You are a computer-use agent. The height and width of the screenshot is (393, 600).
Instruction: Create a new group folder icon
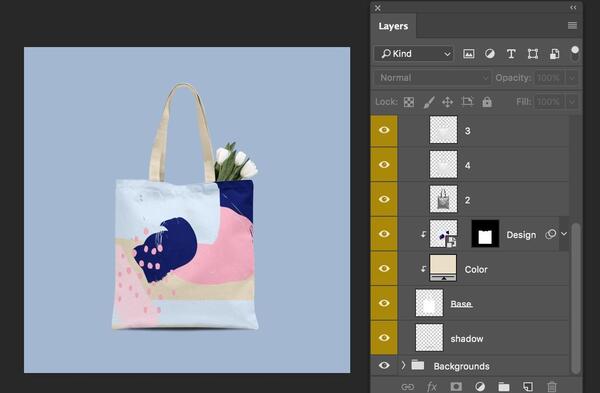tap(504, 387)
